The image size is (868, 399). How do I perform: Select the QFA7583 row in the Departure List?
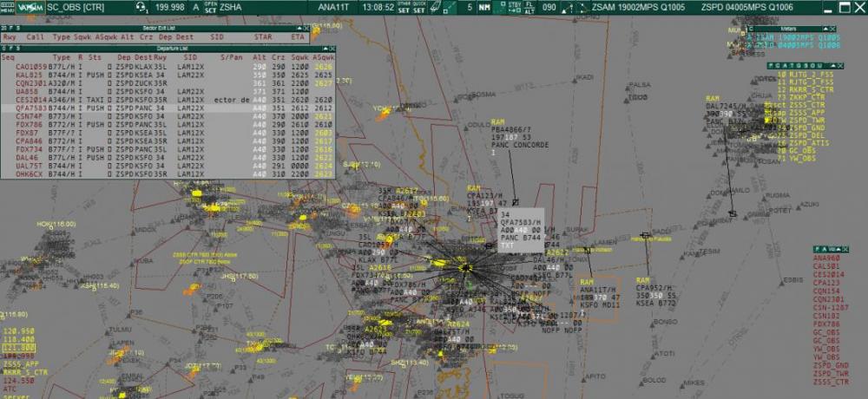click(168, 108)
